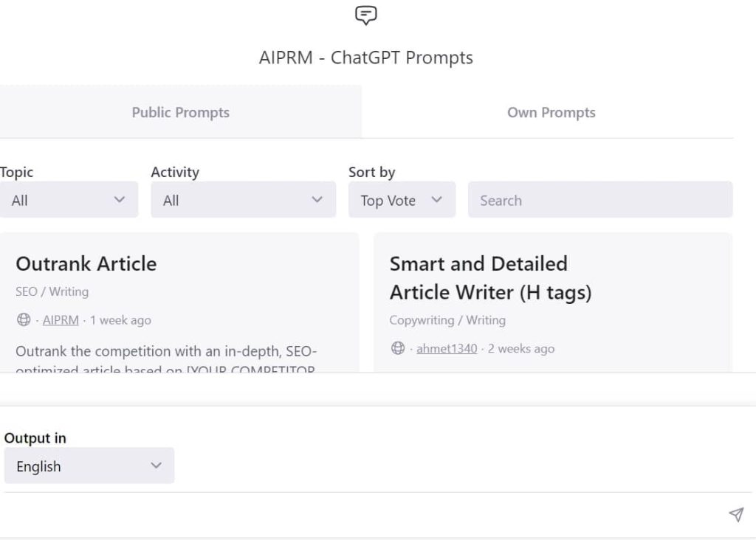The height and width of the screenshot is (540, 756).
Task: Select output language from English dropdown
Action: (89, 466)
